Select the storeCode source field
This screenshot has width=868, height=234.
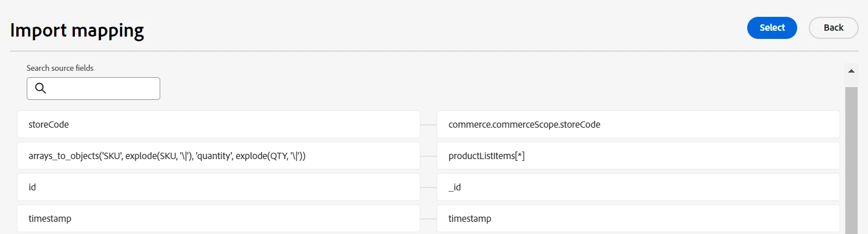coord(218,124)
